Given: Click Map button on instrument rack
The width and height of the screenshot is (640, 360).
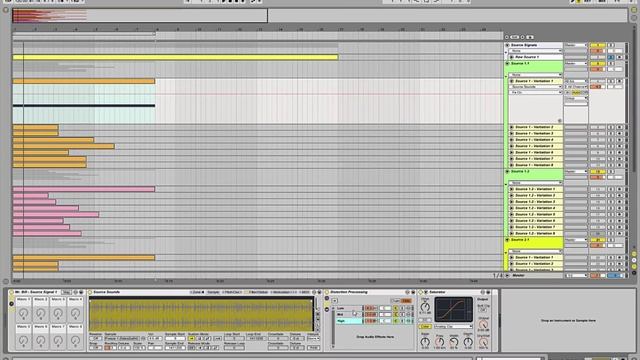Looking at the screenshot, I should tap(67, 292).
